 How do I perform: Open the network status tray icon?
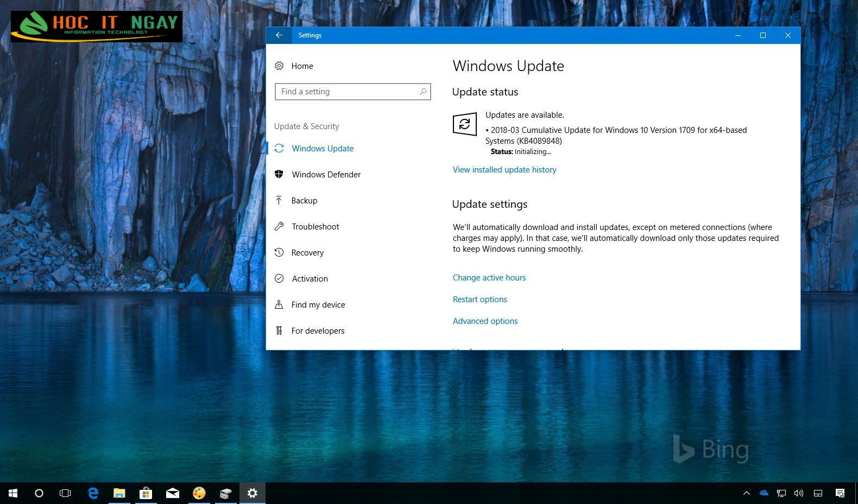tap(781, 493)
